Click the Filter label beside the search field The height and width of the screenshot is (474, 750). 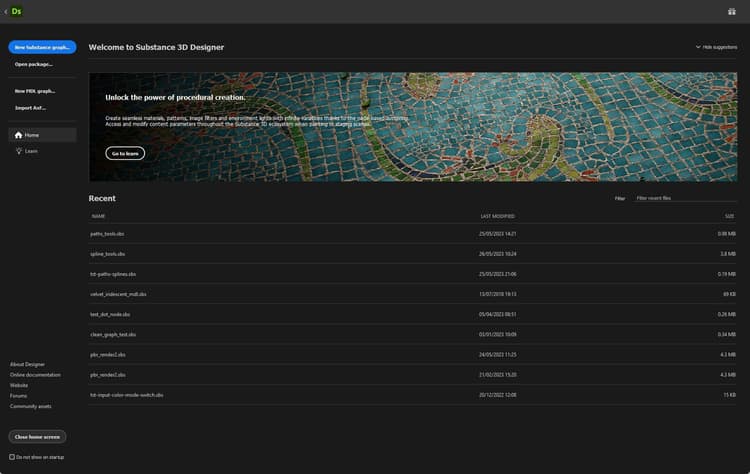[619, 198]
